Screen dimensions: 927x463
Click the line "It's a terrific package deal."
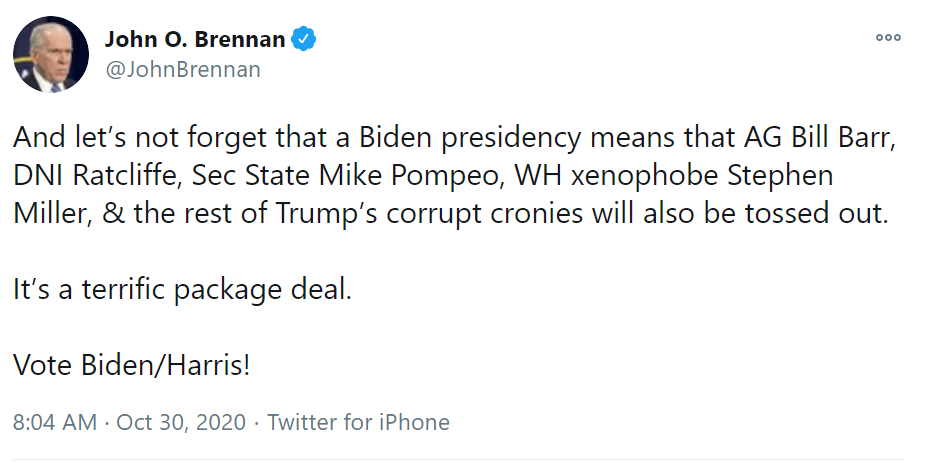click(182, 290)
